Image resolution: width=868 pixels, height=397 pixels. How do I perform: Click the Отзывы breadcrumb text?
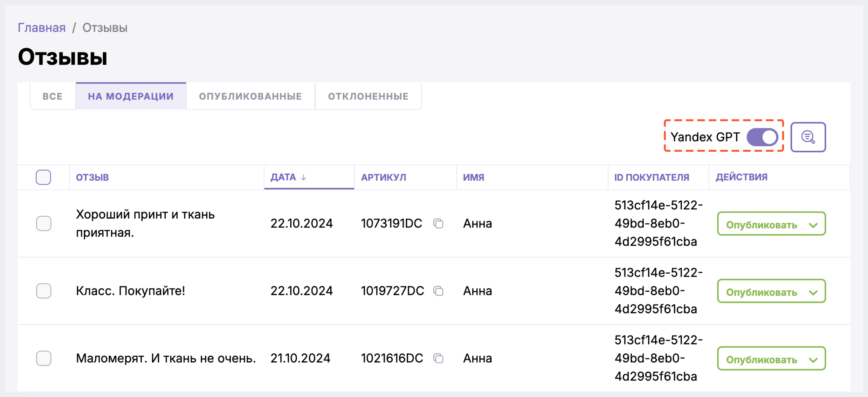pos(105,28)
